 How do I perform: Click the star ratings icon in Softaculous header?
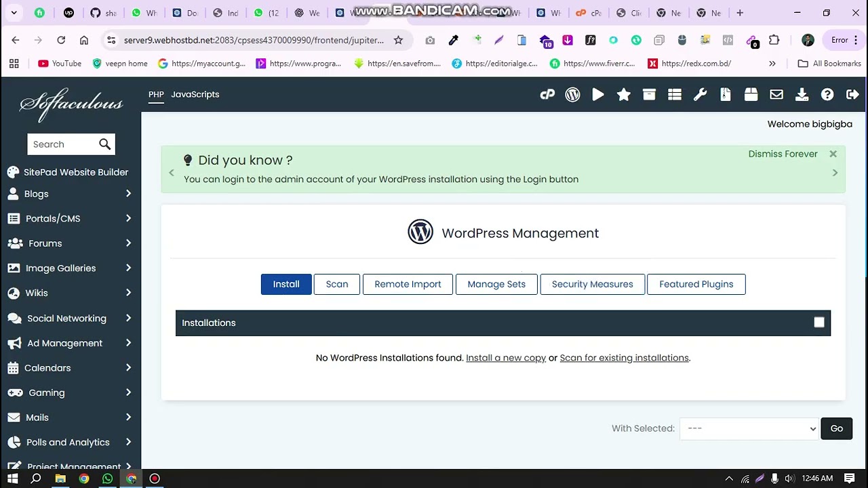coord(624,95)
